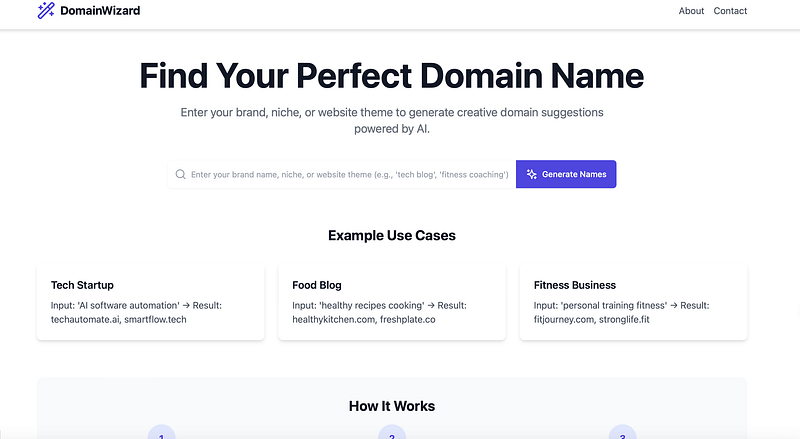Image resolution: width=800 pixels, height=439 pixels.
Task: Select the Food Blog example card
Action: point(392,302)
